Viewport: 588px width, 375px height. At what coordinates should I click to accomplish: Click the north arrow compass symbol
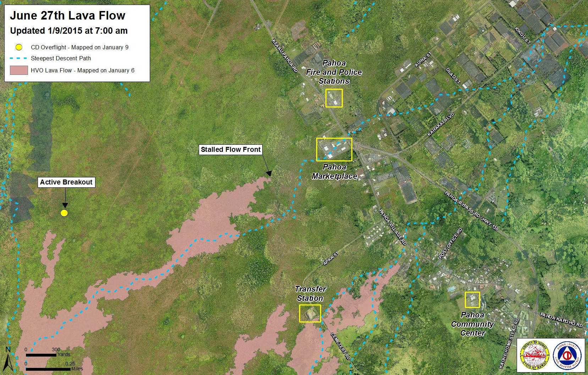8,359
